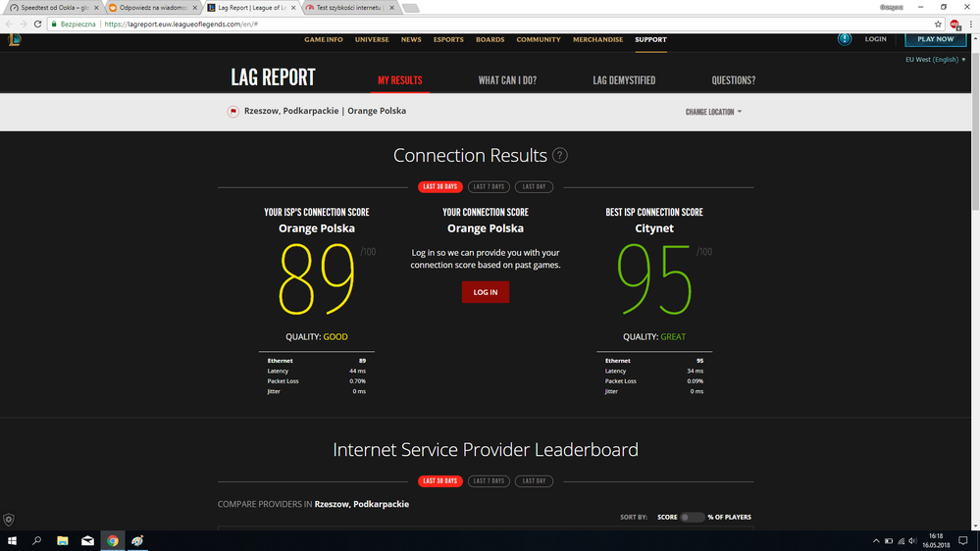The width and height of the screenshot is (980, 551).
Task: Open Chrome from the Windows taskbar
Action: (x=113, y=540)
